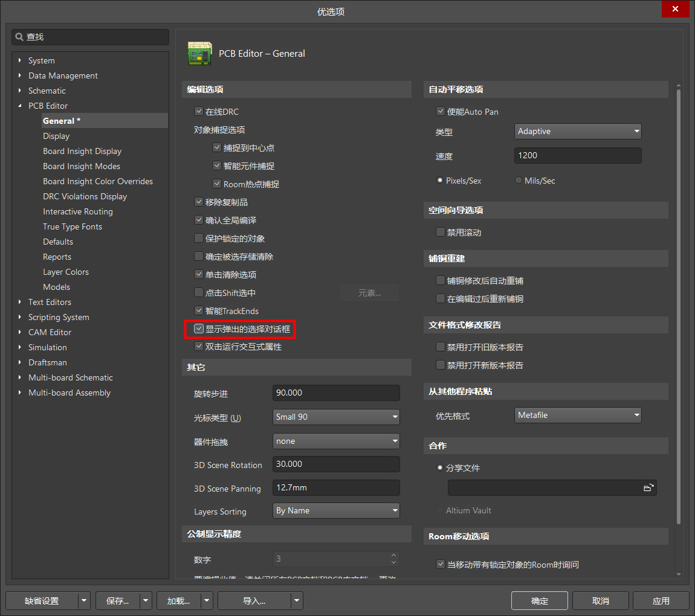Open the Adaptive auto pan type dropdown

pyautogui.click(x=578, y=131)
